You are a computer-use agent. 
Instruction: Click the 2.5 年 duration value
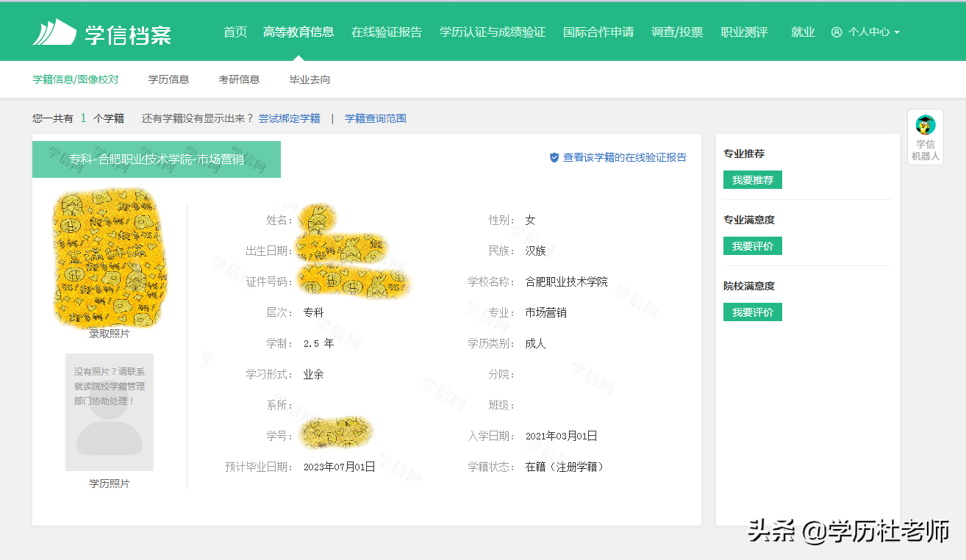[319, 343]
